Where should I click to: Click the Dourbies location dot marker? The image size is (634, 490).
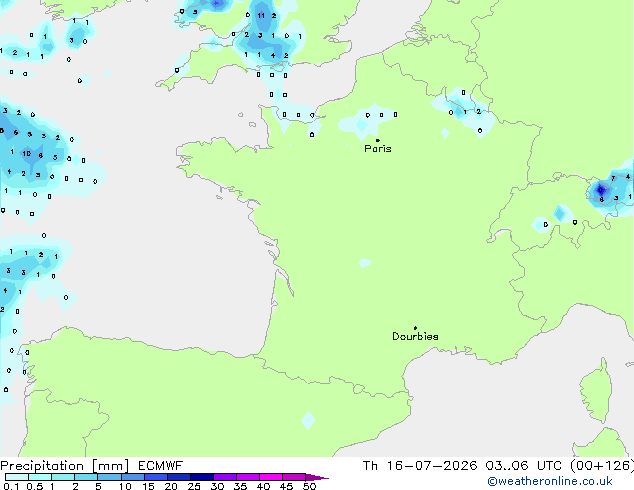pos(415,328)
